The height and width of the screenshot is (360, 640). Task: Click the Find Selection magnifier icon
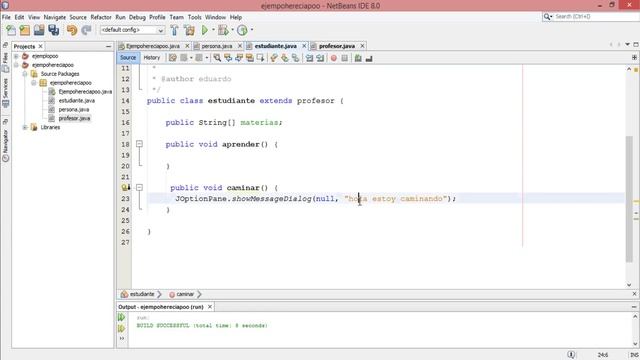pos(217,58)
